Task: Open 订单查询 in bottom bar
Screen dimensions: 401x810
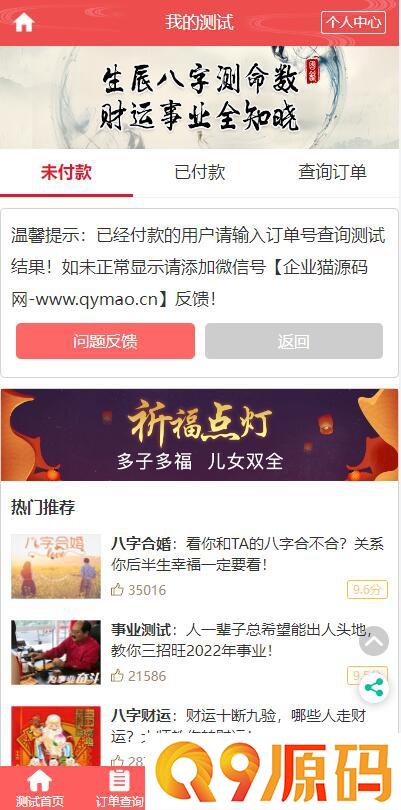Action: point(119,788)
